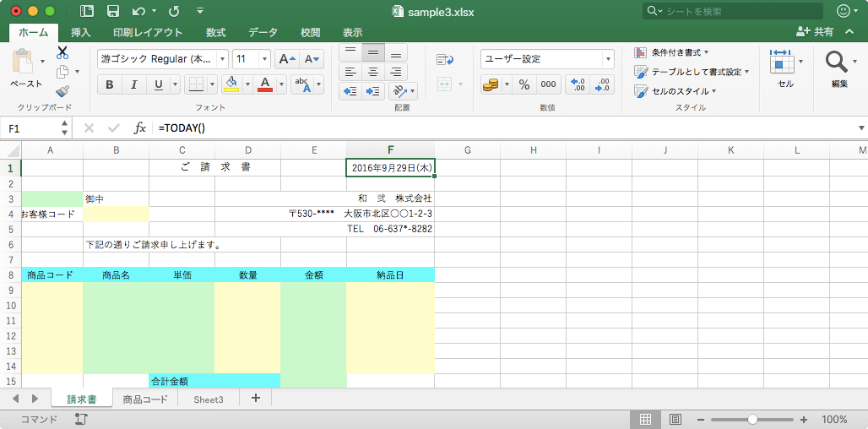Copy using the duplicate pages icon

pos(62,72)
